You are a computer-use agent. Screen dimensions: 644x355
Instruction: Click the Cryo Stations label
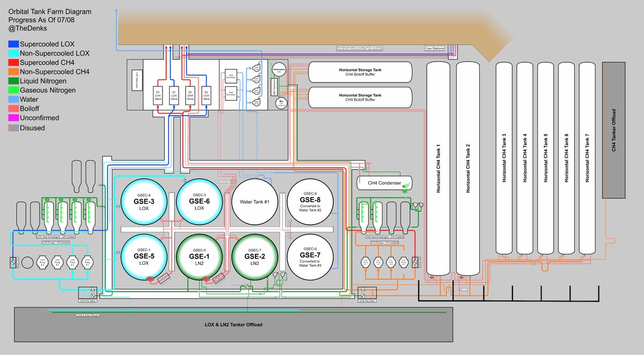(x=435, y=49)
